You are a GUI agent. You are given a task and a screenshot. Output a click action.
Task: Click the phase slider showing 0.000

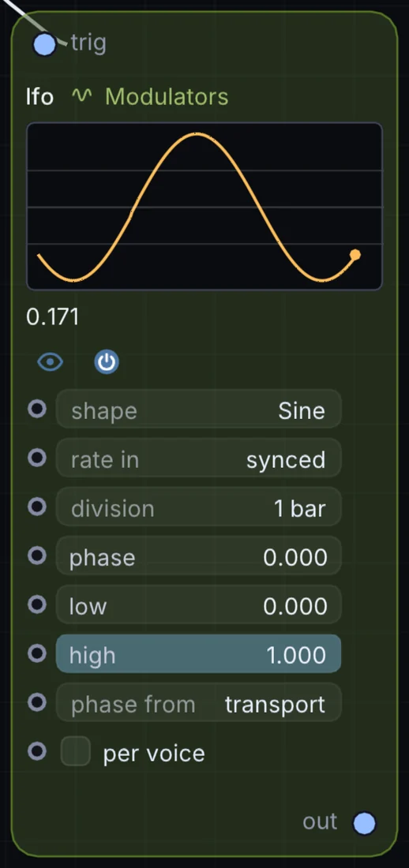coord(198,556)
